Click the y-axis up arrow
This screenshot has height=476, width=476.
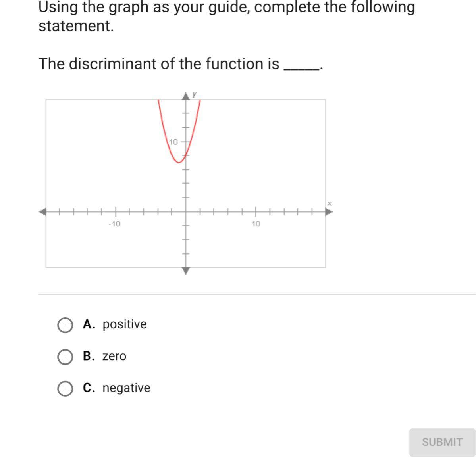pyautogui.click(x=186, y=96)
